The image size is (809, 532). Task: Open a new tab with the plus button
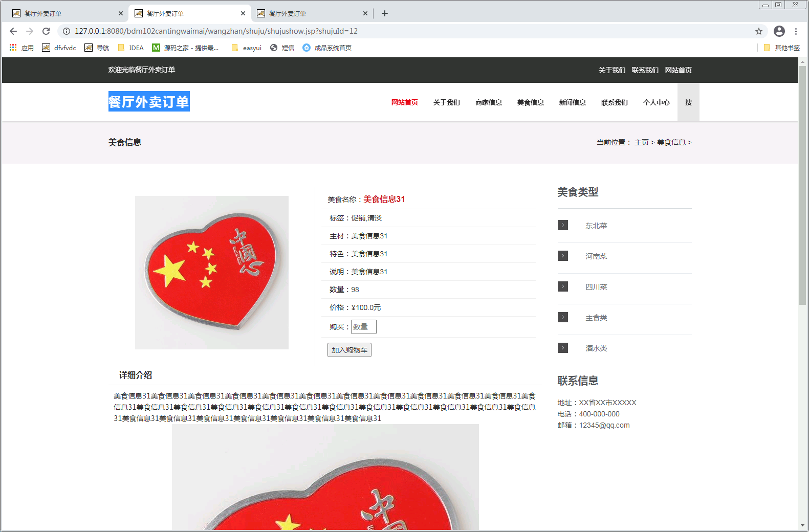click(385, 13)
